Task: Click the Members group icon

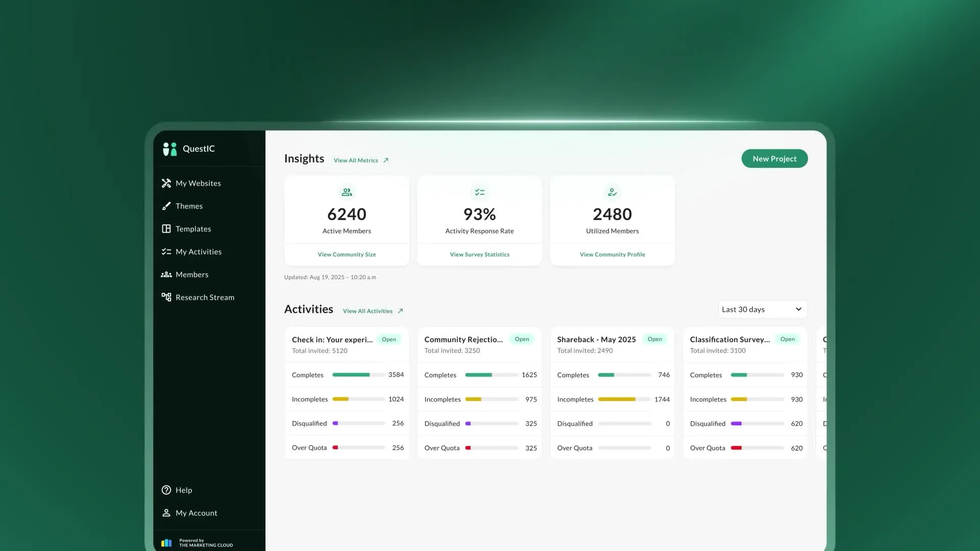Action: point(166,274)
